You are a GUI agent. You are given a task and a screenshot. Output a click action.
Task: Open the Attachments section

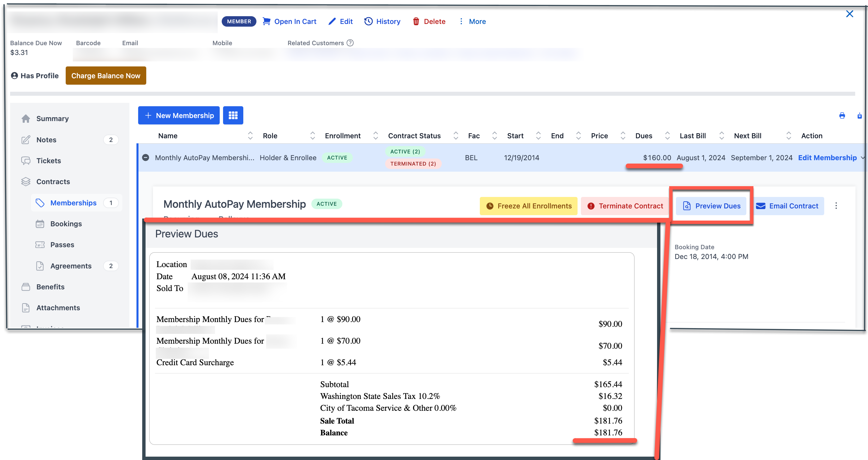[58, 308]
